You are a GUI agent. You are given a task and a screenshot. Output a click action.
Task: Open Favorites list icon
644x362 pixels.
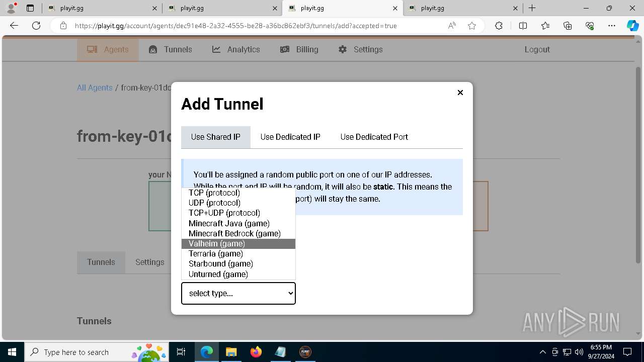(545, 26)
